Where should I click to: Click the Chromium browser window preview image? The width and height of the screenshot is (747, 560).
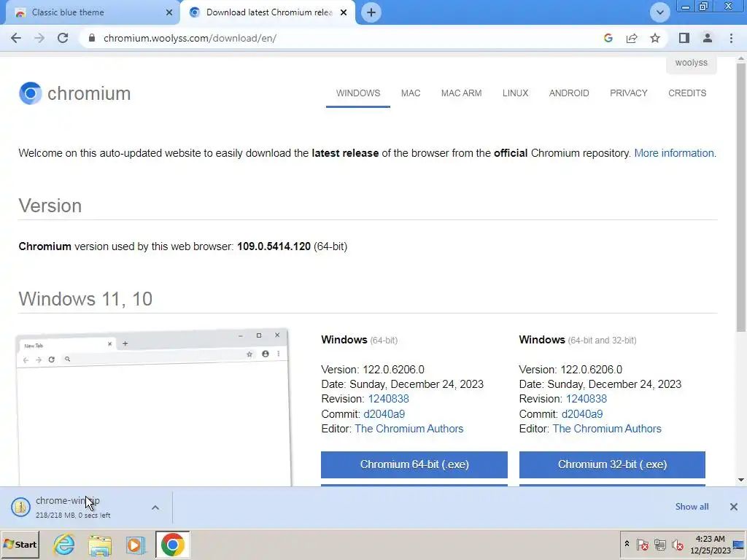pyautogui.click(x=152, y=407)
